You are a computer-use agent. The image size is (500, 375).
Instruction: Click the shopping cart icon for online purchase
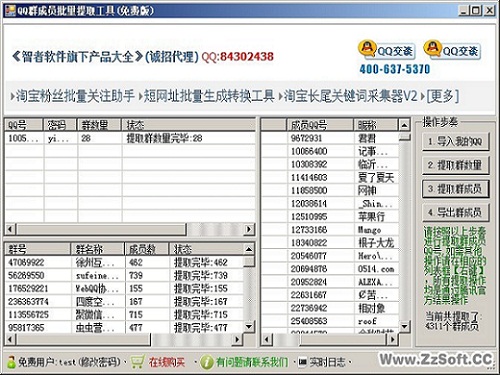[137, 362]
